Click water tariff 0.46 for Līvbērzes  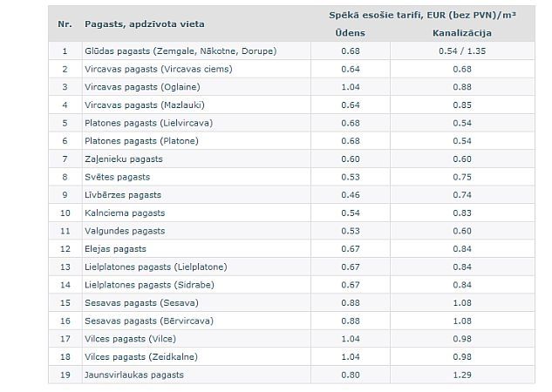[351, 195]
